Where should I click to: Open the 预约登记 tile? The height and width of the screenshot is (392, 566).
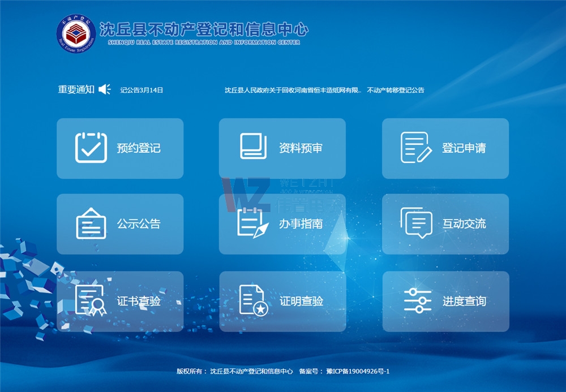point(121,148)
